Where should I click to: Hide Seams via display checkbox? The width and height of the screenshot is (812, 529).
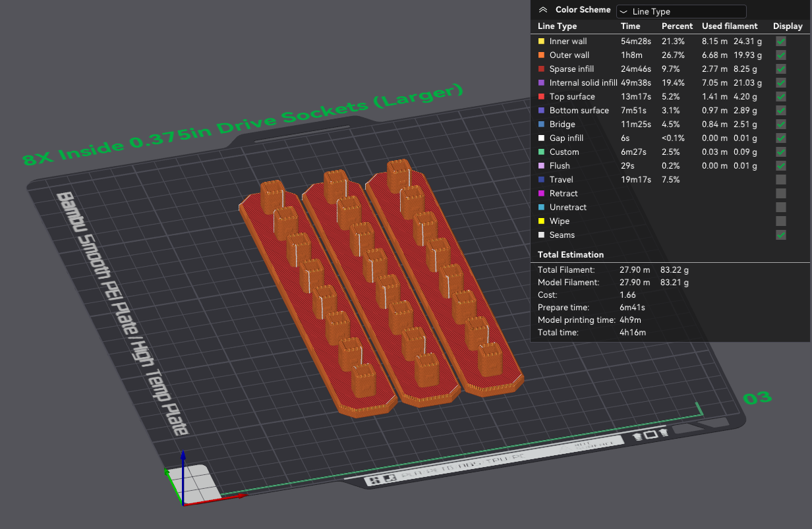781,235
